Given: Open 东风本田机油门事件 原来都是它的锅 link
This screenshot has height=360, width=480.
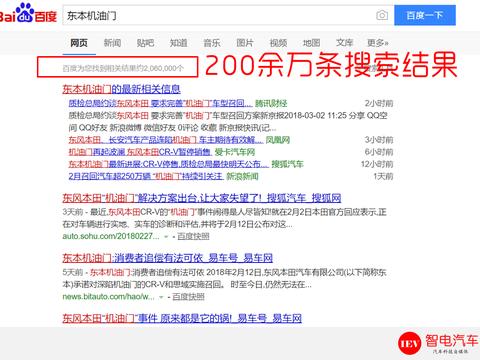Looking at the screenshot, I should pos(182,318).
